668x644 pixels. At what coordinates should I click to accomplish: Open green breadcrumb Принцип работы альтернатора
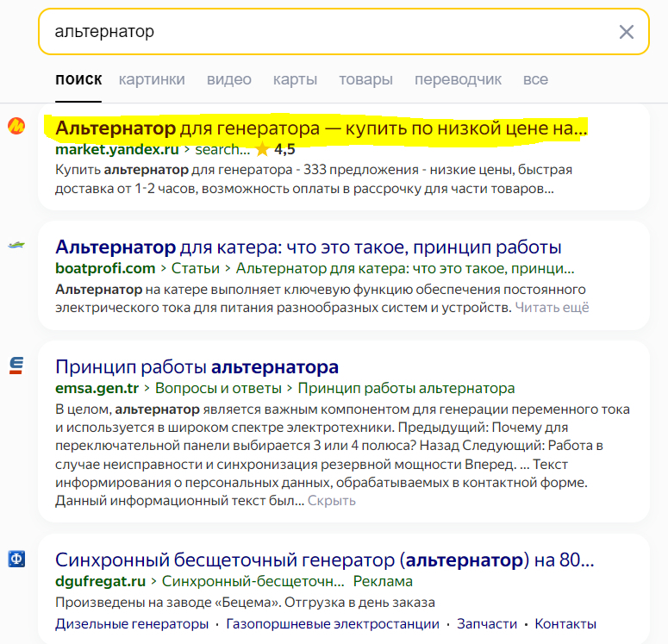pos(406,388)
